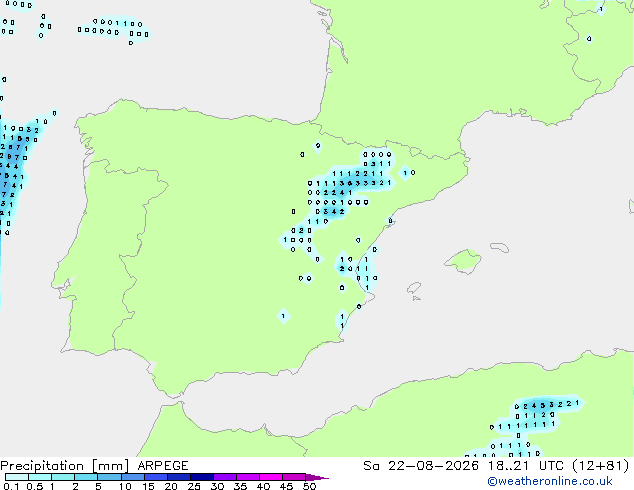Click the '(12+81)' forecast run text
The image size is (634, 490).
601,466
